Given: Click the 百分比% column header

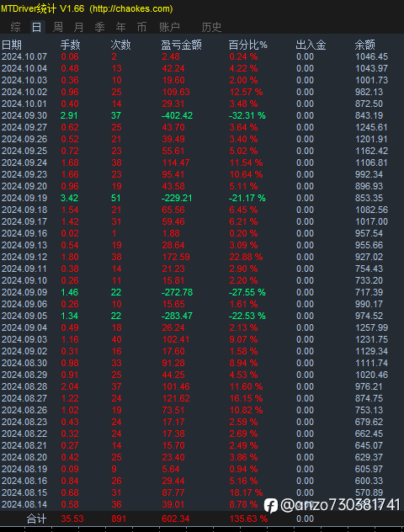Looking at the screenshot, I should (x=248, y=45).
